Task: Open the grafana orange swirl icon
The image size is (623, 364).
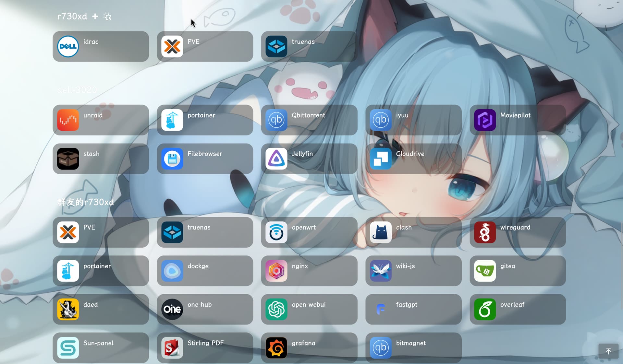Action: (x=276, y=348)
